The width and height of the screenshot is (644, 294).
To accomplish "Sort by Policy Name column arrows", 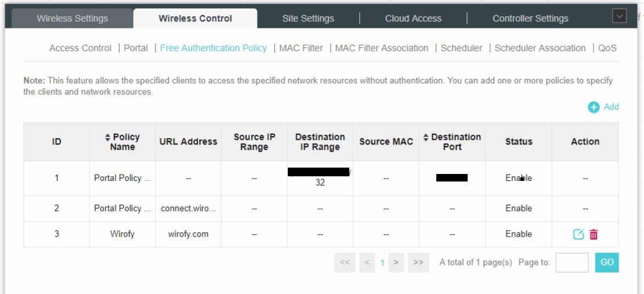I will pos(107,137).
